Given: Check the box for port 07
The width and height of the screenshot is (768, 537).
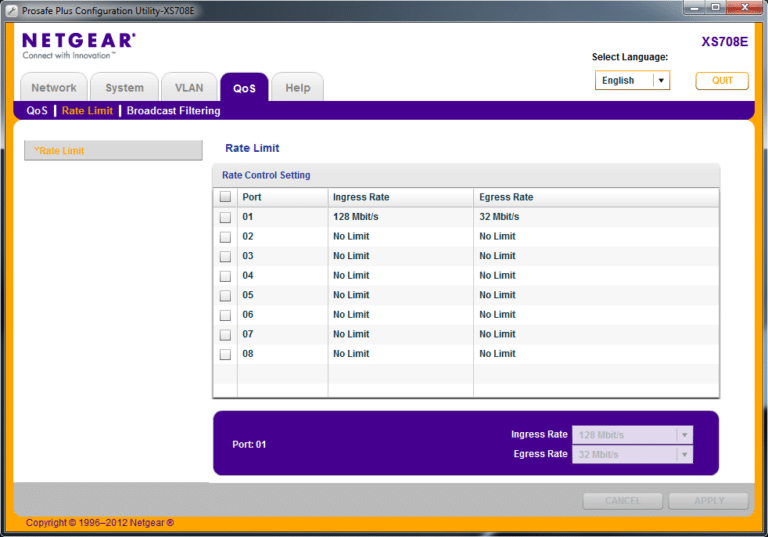Looking at the screenshot, I should coord(225,335).
